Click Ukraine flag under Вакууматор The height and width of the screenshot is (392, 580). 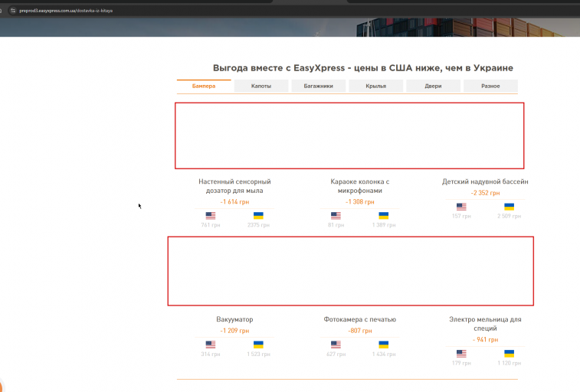pyautogui.click(x=258, y=345)
